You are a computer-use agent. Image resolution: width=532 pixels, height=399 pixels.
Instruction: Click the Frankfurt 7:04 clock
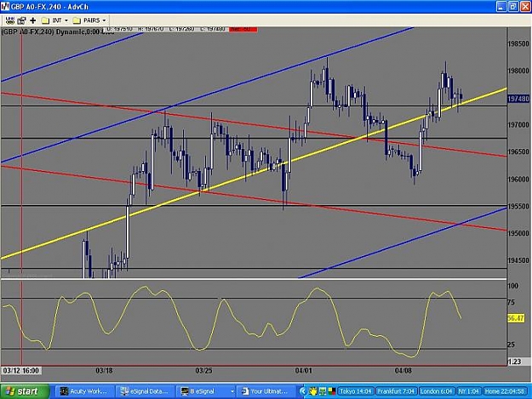[x=396, y=391]
